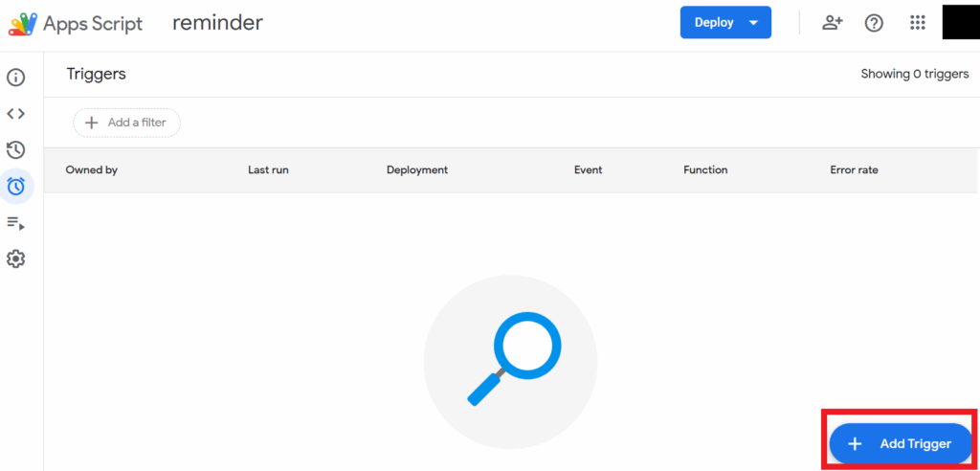Select the Triggers alarm clock icon

(x=15, y=186)
